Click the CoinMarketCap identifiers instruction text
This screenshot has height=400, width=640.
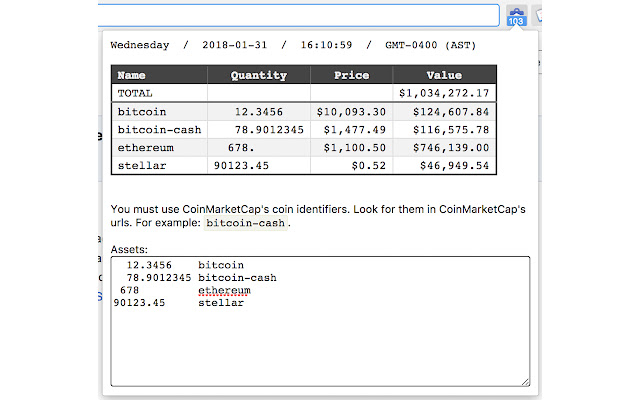coord(318,216)
